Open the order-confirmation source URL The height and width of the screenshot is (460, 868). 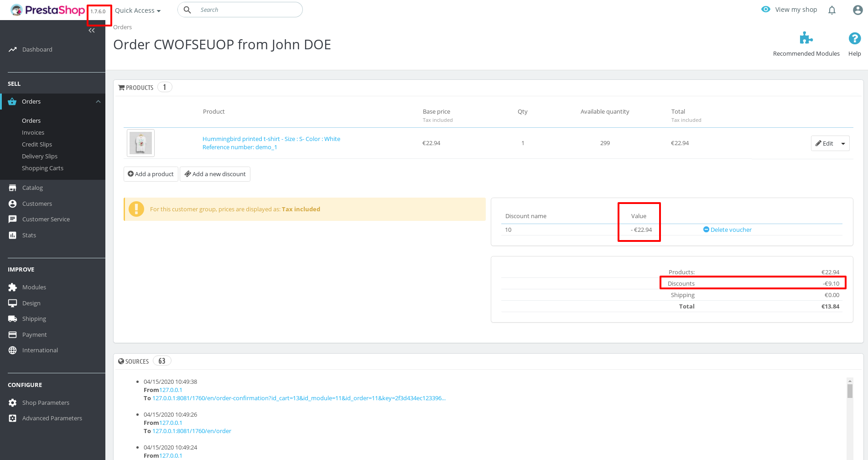[299, 398]
